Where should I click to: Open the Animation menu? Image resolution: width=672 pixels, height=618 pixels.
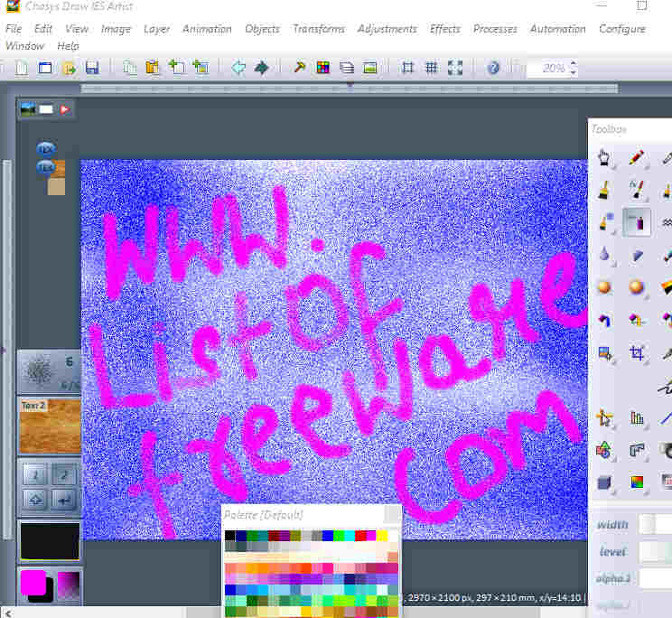point(207,29)
